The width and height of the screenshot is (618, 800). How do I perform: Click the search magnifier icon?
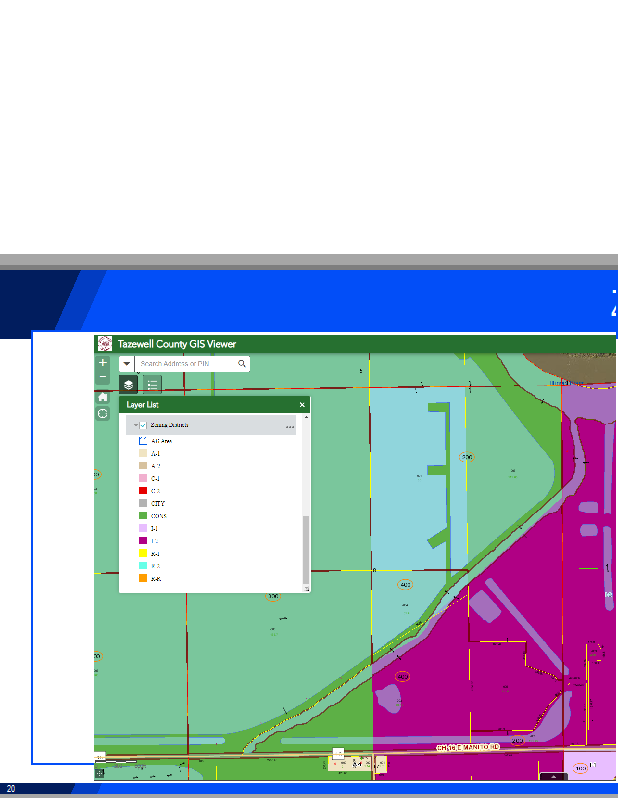[x=242, y=364]
